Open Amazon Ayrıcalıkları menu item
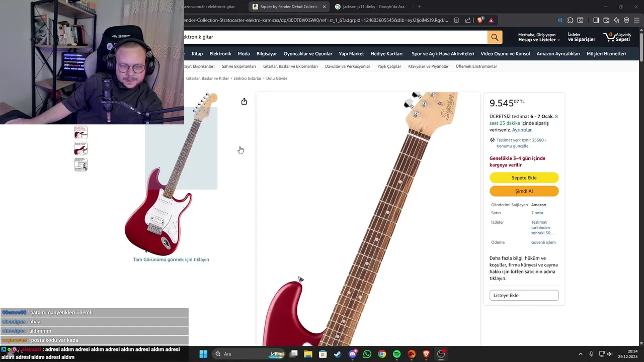 point(558,54)
